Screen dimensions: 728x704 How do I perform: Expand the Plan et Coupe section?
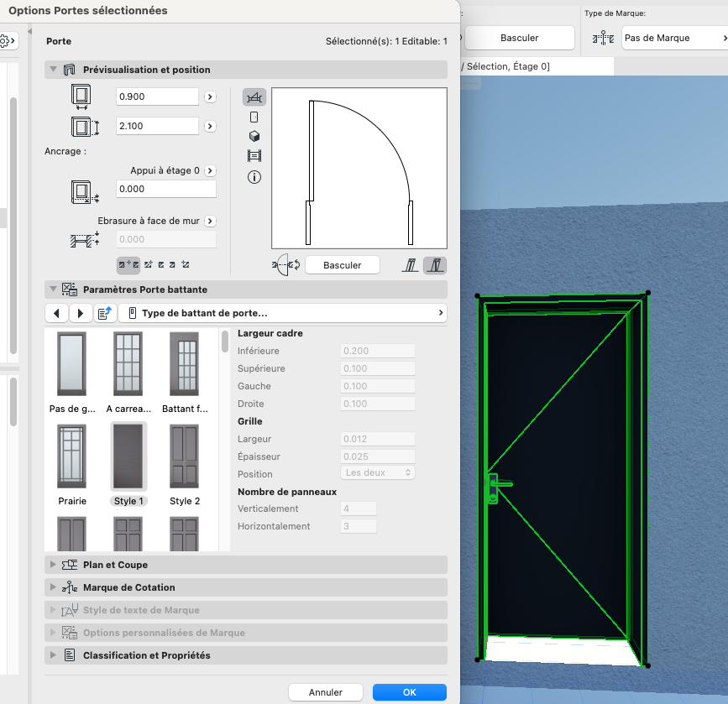53,565
